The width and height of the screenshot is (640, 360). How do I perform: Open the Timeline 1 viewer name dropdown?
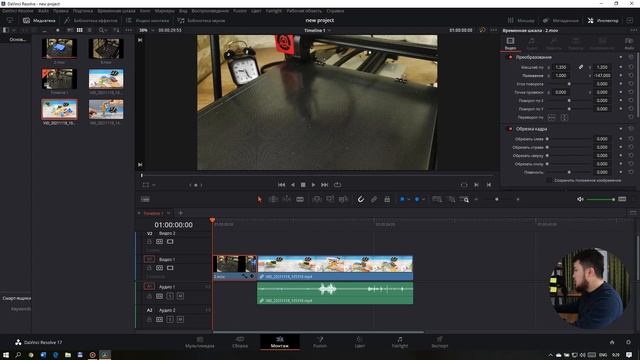(318, 30)
